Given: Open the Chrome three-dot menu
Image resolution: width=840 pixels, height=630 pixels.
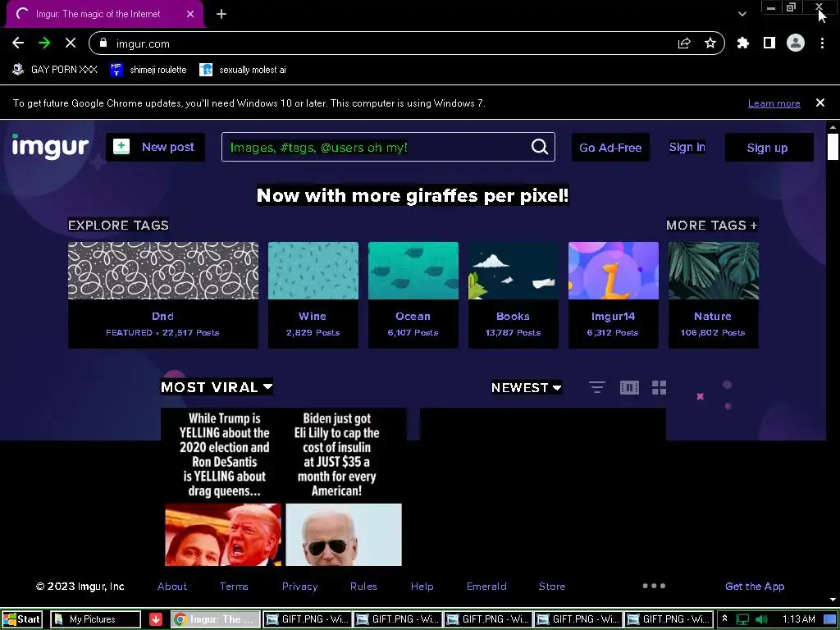Looking at the screenshot, I should 822,43.
